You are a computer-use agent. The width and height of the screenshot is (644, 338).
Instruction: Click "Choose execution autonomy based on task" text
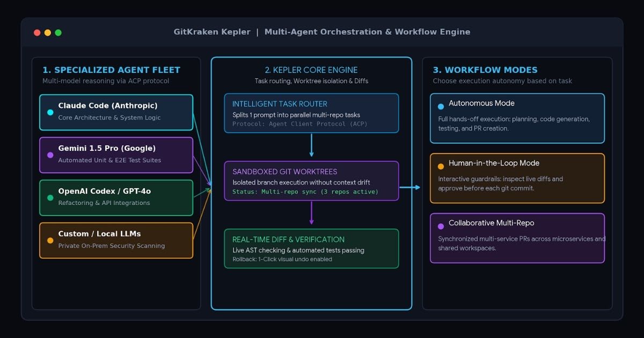pos(502,81)
